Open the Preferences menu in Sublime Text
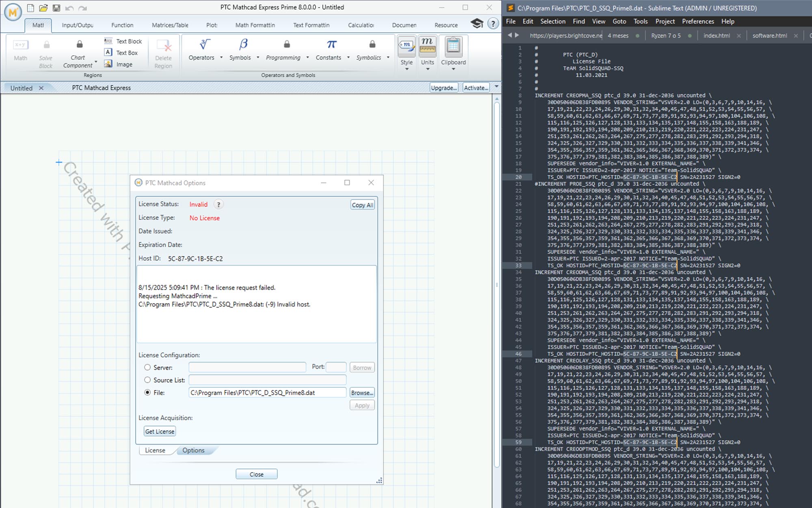The width and height of the screenshot is (812, 508). [698, 21]
